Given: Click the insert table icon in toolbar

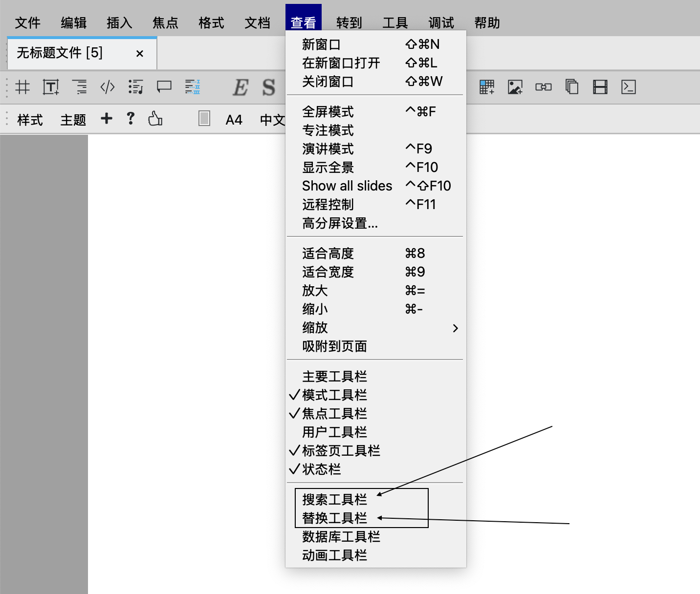Looking at the screenshot, I should [486, 87].
